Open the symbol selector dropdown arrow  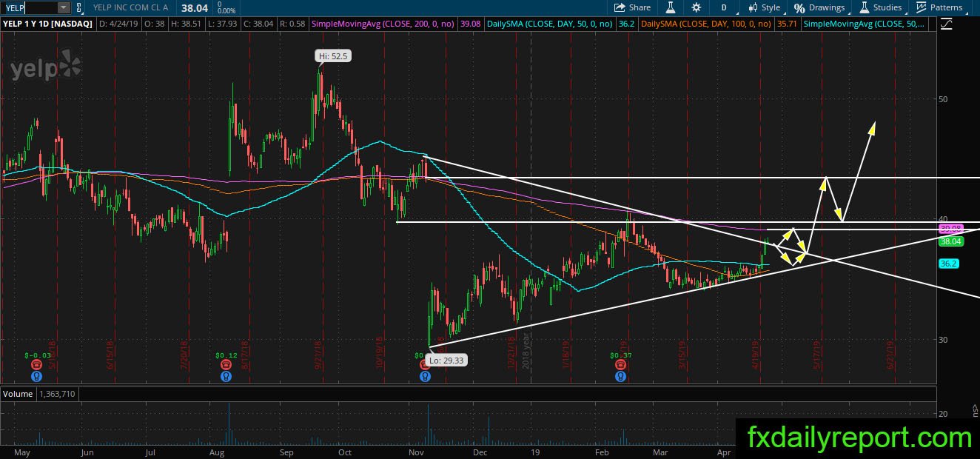tap(64, 7)
